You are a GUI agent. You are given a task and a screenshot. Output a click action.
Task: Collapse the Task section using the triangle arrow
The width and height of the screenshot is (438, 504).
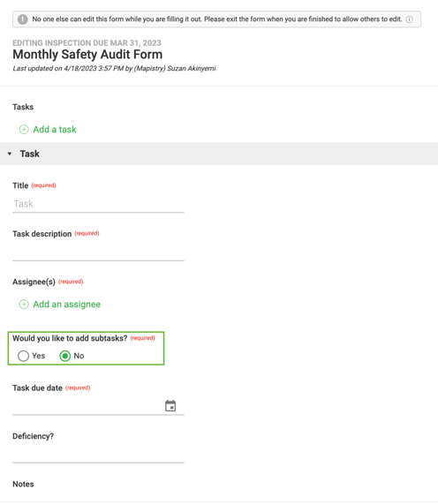pyautogui.click(x=10, y=154)
